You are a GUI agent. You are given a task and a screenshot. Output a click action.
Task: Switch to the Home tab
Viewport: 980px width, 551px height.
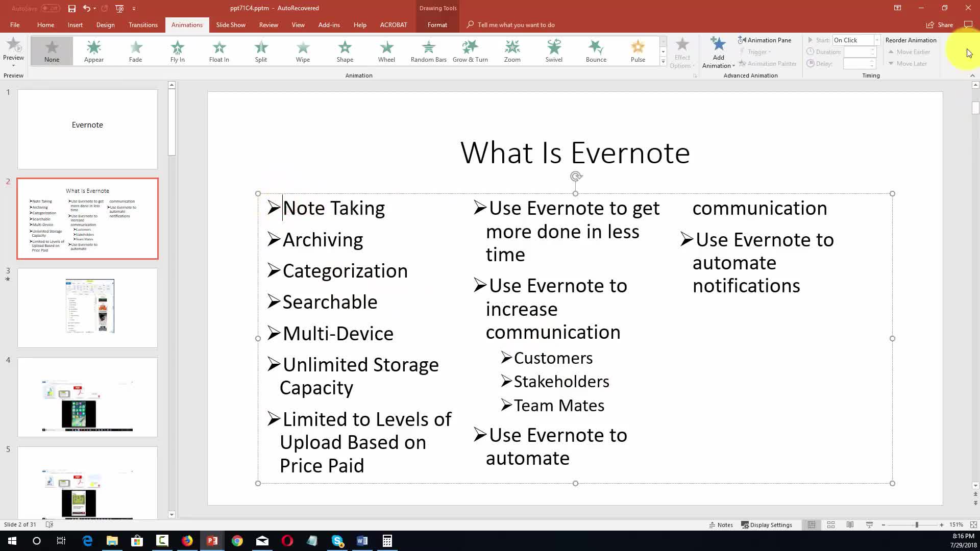pos(45,24)
